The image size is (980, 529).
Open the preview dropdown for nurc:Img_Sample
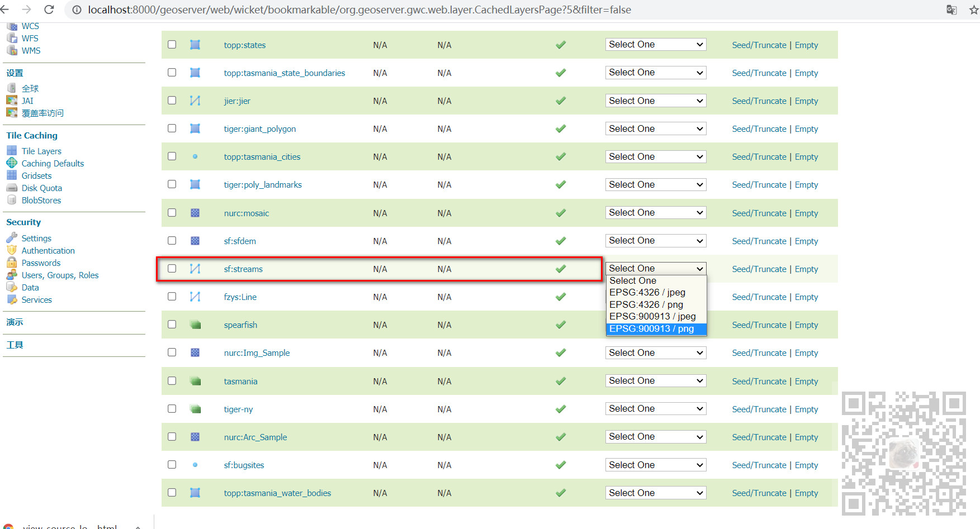pyautogui.click(x=656, y=352)
